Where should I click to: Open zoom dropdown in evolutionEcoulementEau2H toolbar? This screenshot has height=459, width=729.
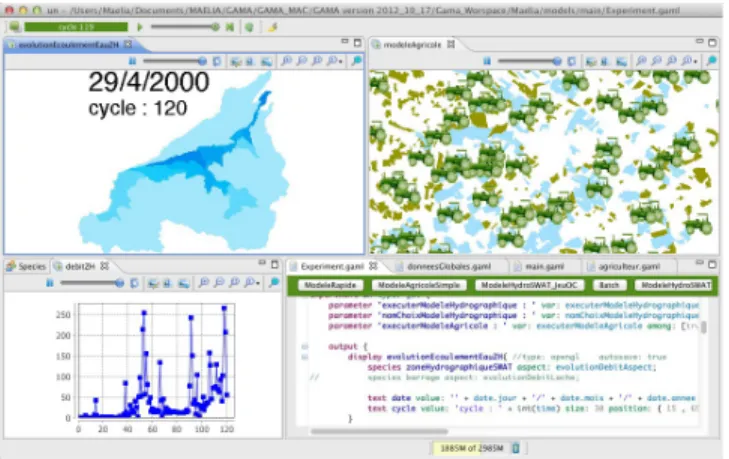tap(334, 61)
